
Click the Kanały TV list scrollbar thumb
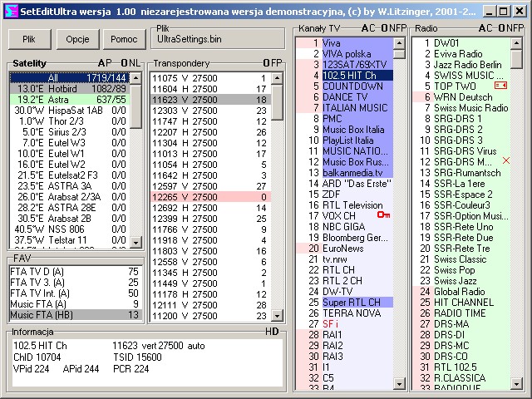click(x=399, y=57)
